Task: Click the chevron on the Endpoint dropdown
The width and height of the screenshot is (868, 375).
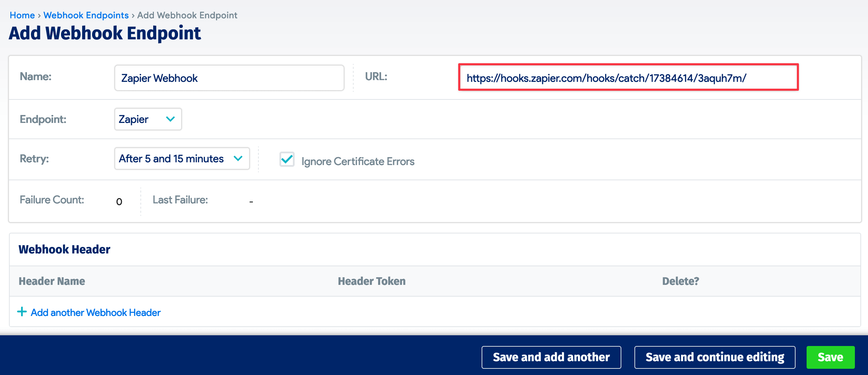Action: [x=170, y=119]
